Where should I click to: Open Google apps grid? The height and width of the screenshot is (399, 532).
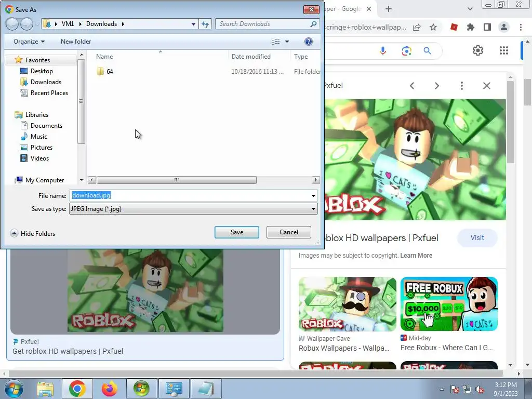pyautogui.click(x=504, y=50)
